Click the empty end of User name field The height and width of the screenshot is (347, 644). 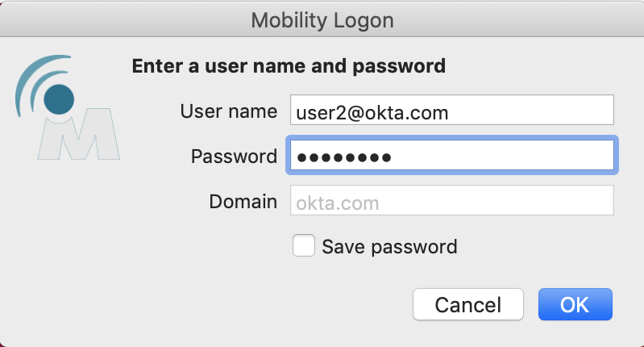(548, 111)
